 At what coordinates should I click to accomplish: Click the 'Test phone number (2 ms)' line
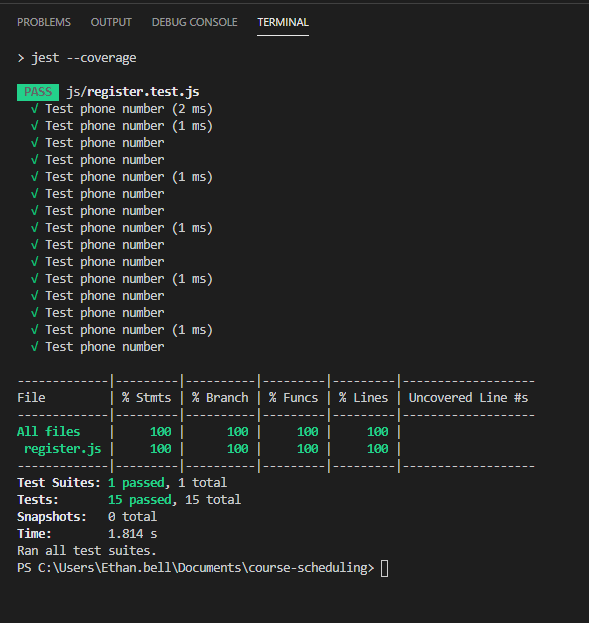coord(129,109)
